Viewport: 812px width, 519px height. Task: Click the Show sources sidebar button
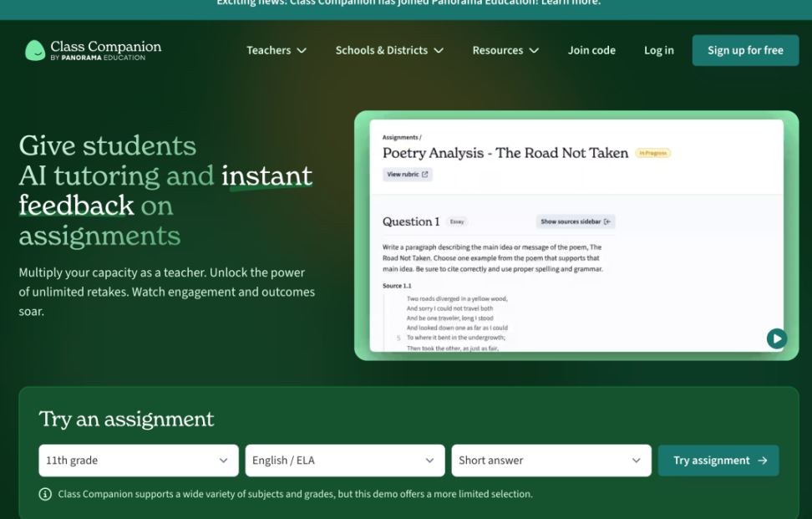(576, 221)
